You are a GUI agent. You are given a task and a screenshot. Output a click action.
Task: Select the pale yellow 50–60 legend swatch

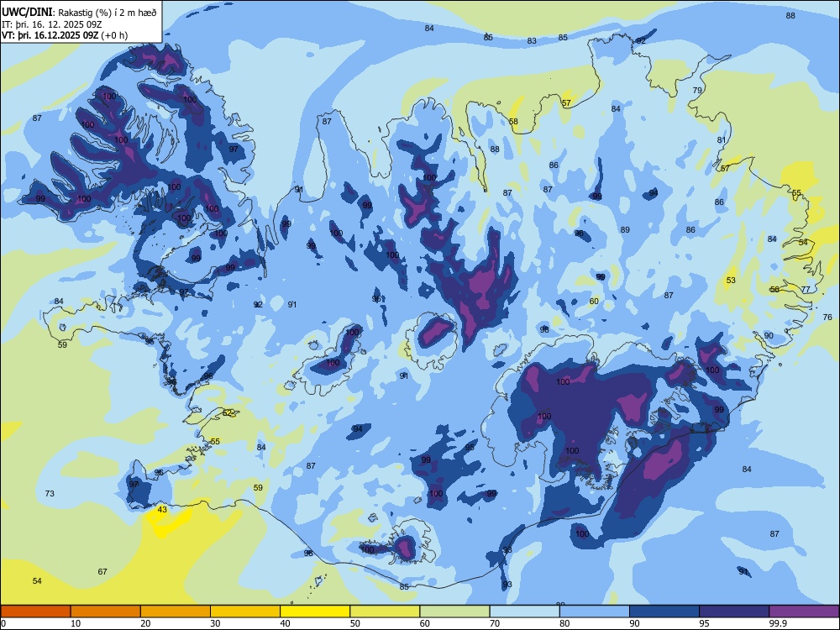[385, 612]
